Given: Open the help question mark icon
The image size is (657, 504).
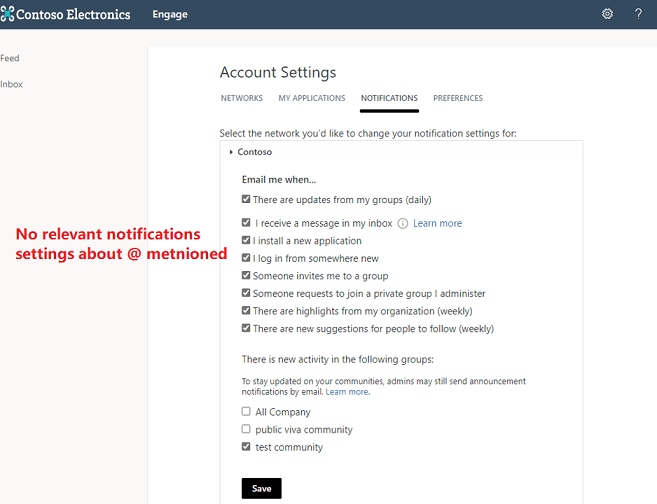Looking at the screenshot, I should [x=638, y=14].
